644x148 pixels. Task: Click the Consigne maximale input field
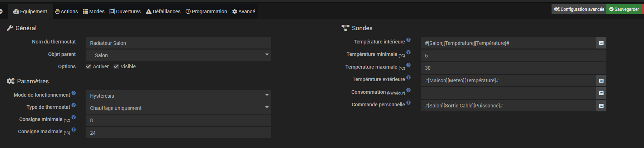178,133
